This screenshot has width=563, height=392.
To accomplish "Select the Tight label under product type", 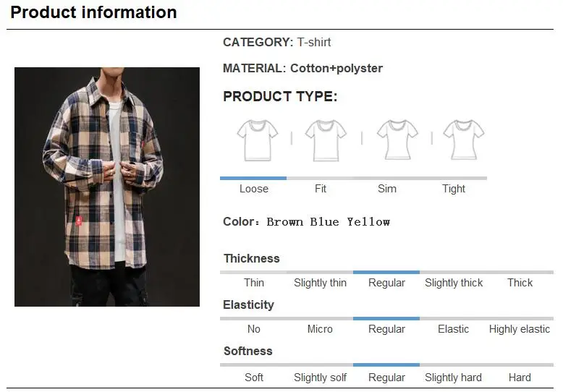I will click(x=454, y=189).
